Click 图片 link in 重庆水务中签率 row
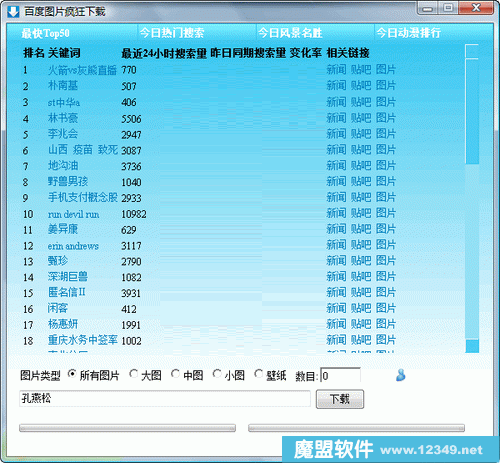This screenshot has height=463, width=500. click(386, 340)
